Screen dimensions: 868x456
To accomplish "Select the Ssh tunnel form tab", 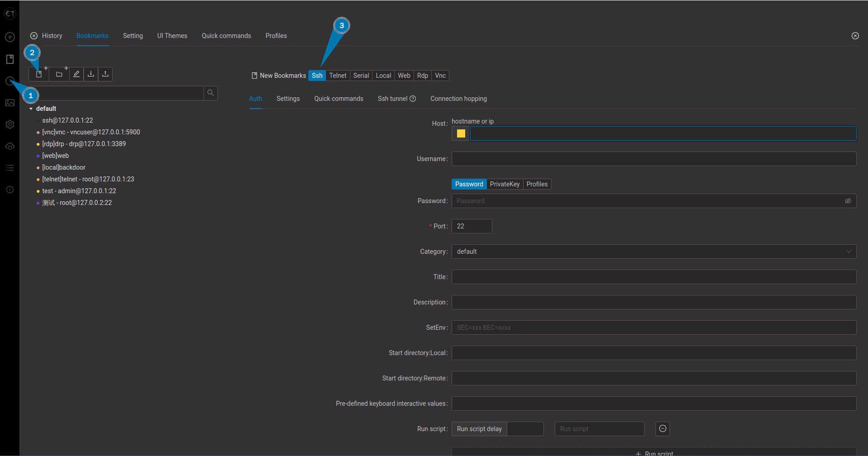I will (x=392, y=99).
